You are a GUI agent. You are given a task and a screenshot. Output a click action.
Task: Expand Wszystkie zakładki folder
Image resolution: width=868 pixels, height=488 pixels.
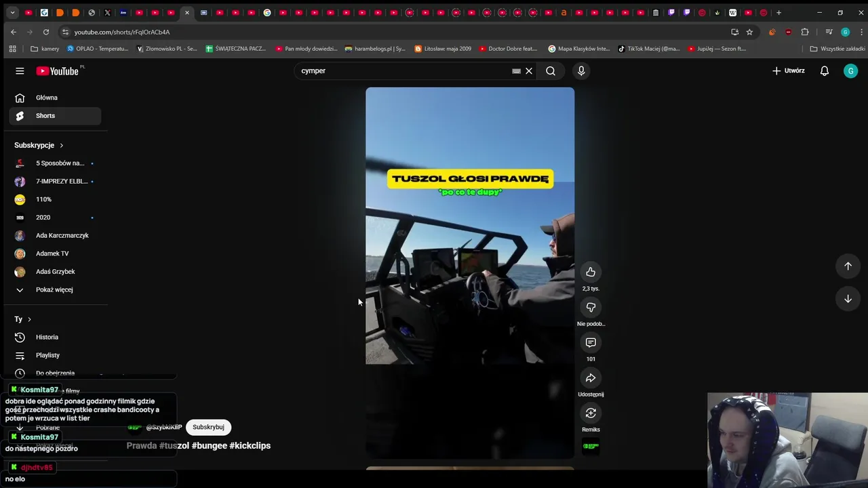pyautogui.click(x=837, y=49)
